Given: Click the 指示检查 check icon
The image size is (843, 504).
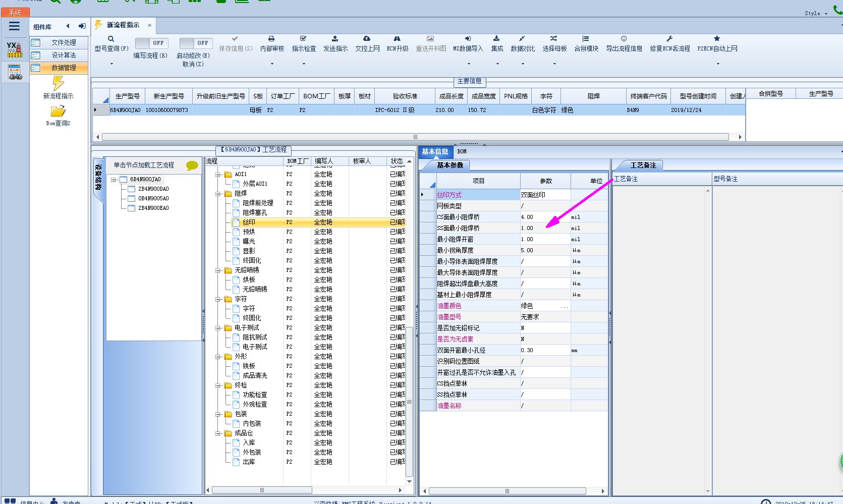Looking at the screenshot, I should pos(303,39).
